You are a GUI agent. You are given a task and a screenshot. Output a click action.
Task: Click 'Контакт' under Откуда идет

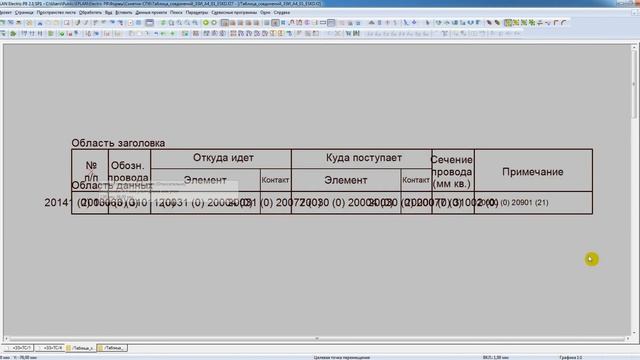click(276, 180)
